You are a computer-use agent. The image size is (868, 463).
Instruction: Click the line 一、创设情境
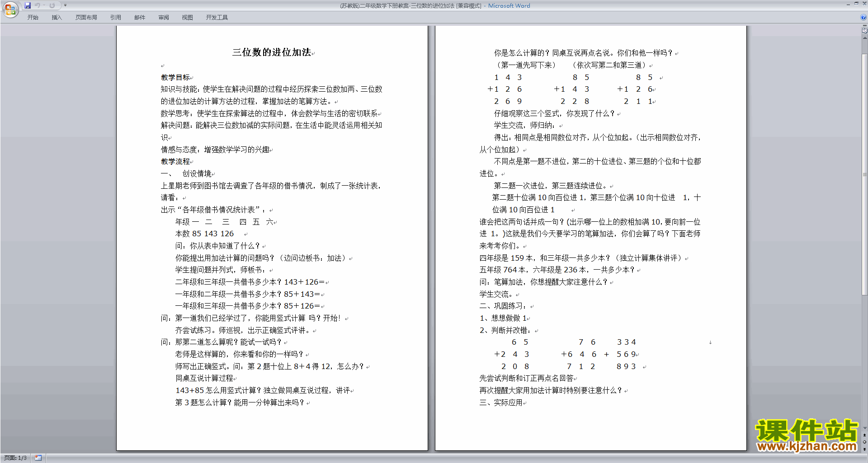click(186, 174)
